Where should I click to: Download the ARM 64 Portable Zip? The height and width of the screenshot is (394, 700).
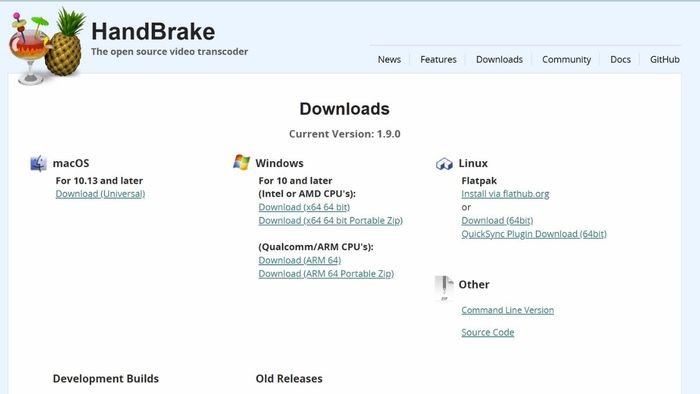point(326,274)
